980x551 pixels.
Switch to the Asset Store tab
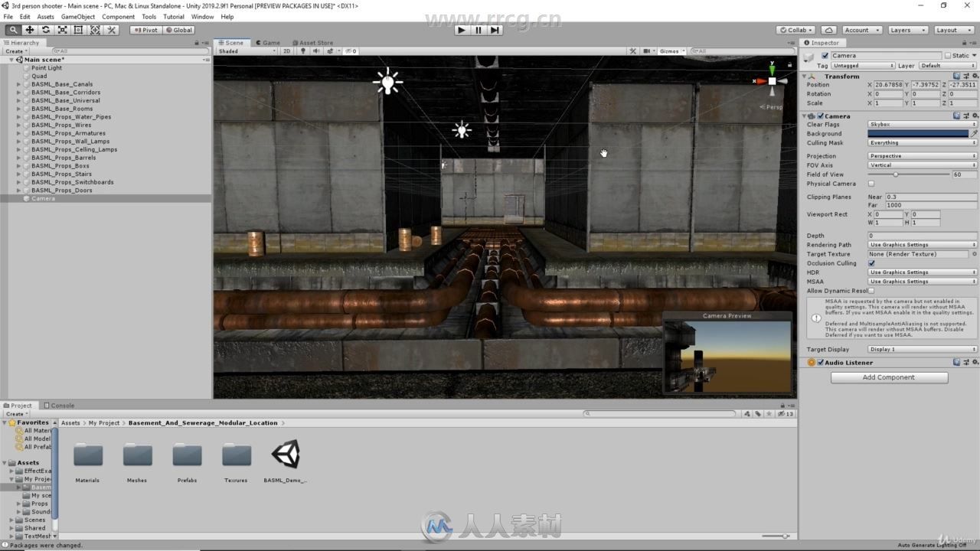(x=312, y=43)
